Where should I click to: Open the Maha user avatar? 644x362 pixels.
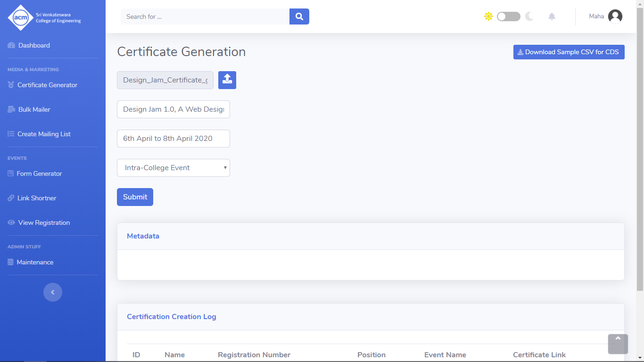tap(615, 16)
